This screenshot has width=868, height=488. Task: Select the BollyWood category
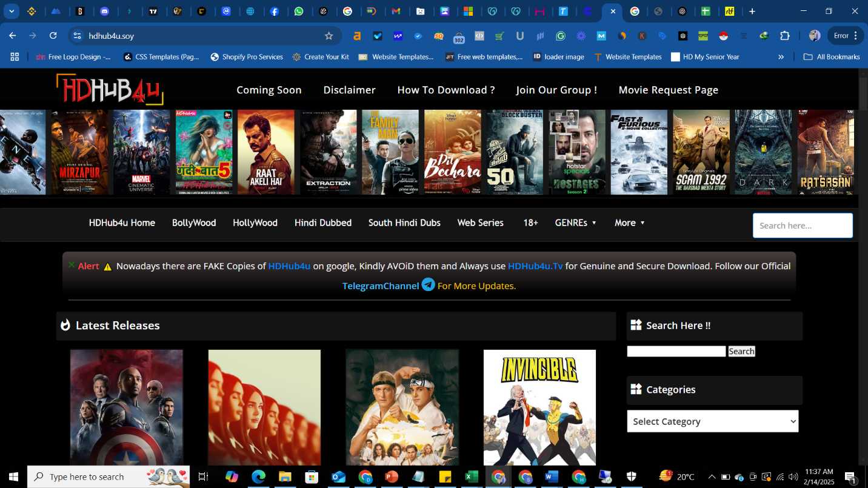pyautogui.click(x=194, y=222)
